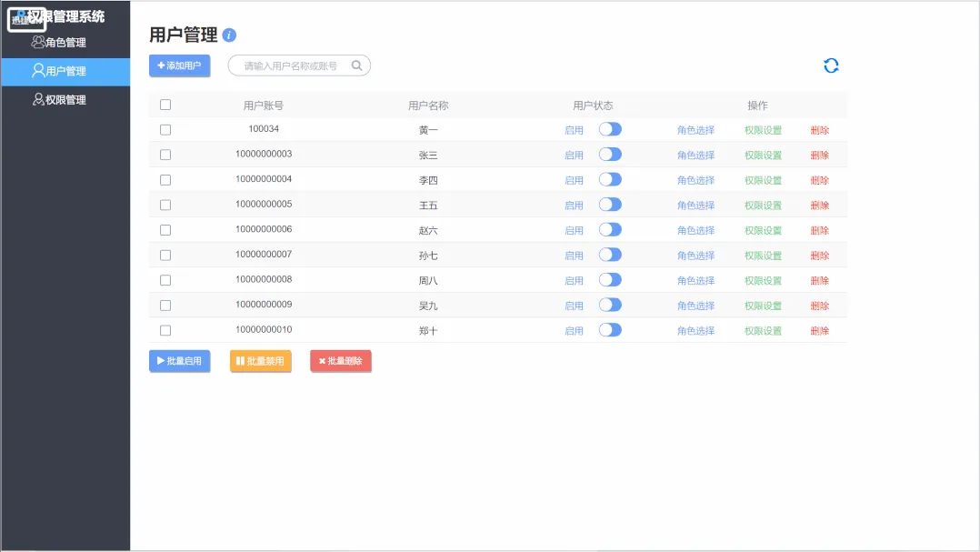Click account number 10000000008
This screenshot has width=980, height=552.
click(x=264, y=279)
